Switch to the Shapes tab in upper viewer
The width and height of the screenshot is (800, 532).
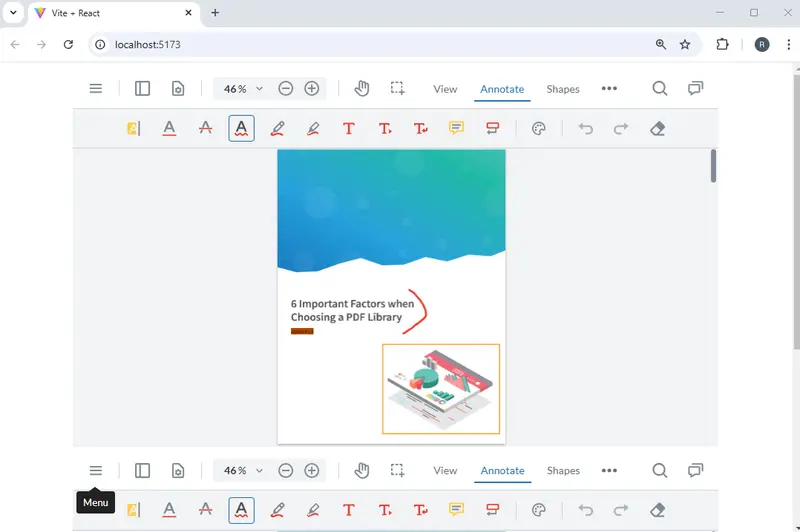point(563,89)
